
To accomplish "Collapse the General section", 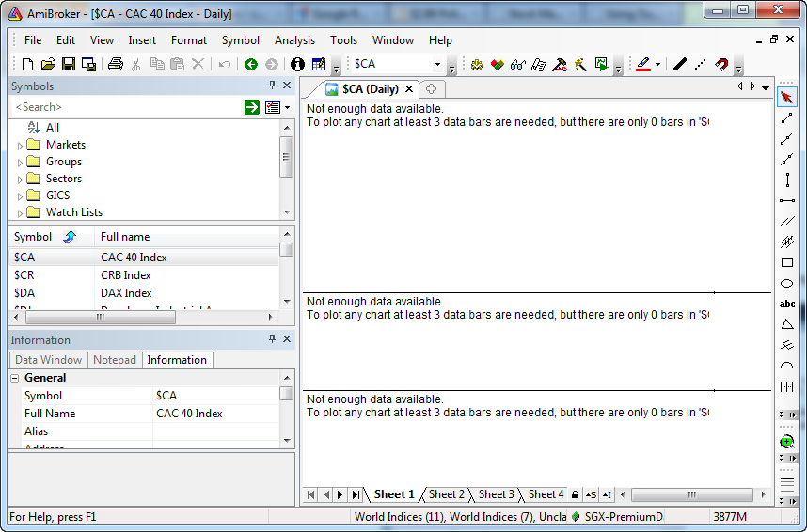I will coord(15,378).
